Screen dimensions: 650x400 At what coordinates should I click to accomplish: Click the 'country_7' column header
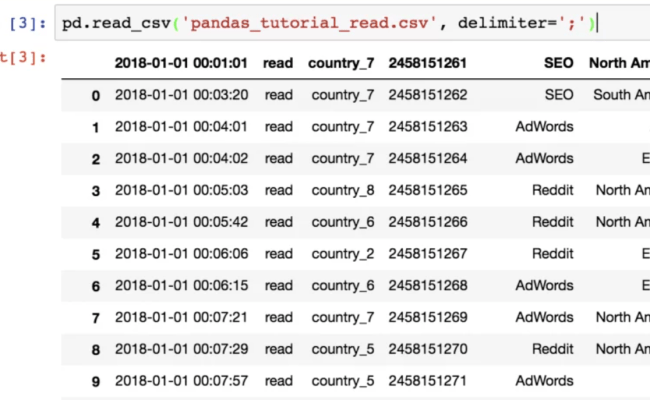[x=341, y=63]
